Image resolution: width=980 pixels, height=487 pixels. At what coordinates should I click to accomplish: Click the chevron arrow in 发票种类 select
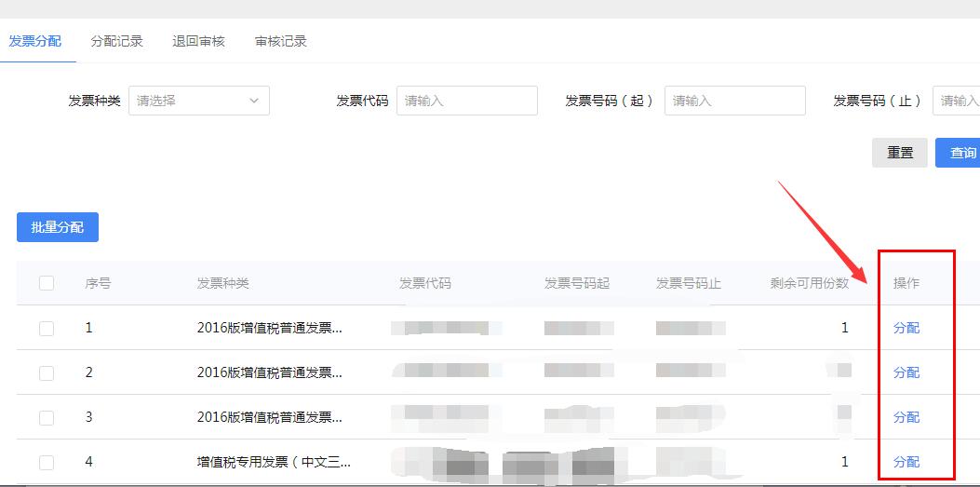coord(253,101)
